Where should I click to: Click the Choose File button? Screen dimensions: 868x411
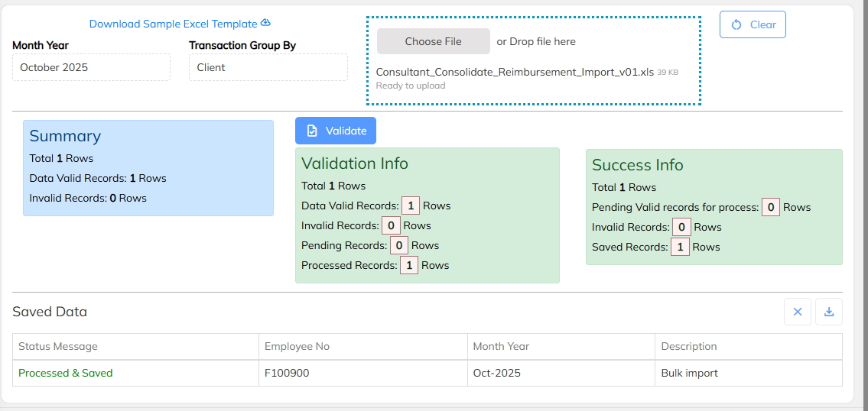[433, 41]
